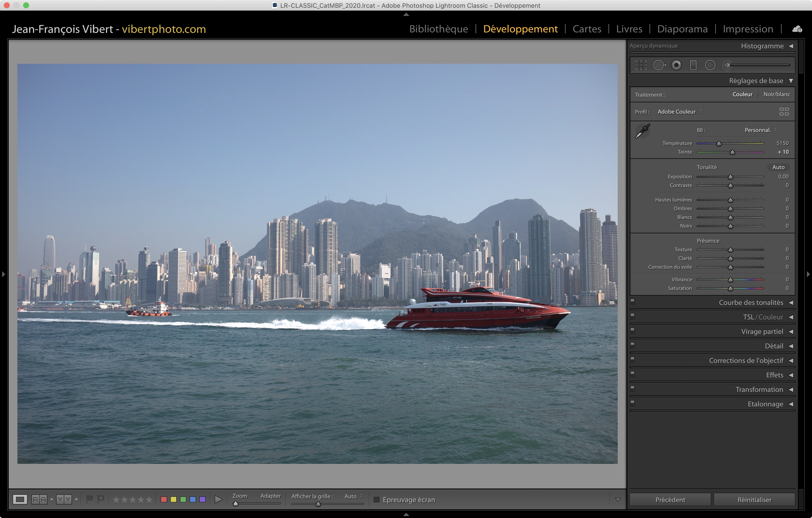Expand the TSL / Couleur panel
This screenshot has width=812, height=518.
(x=763, y=317)
